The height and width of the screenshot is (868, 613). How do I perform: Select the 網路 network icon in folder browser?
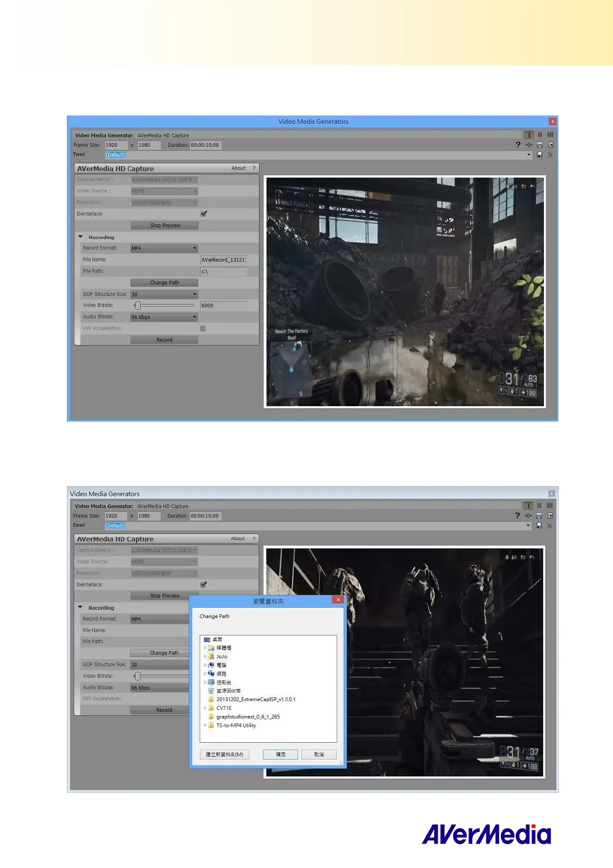[x=211, y=674]
